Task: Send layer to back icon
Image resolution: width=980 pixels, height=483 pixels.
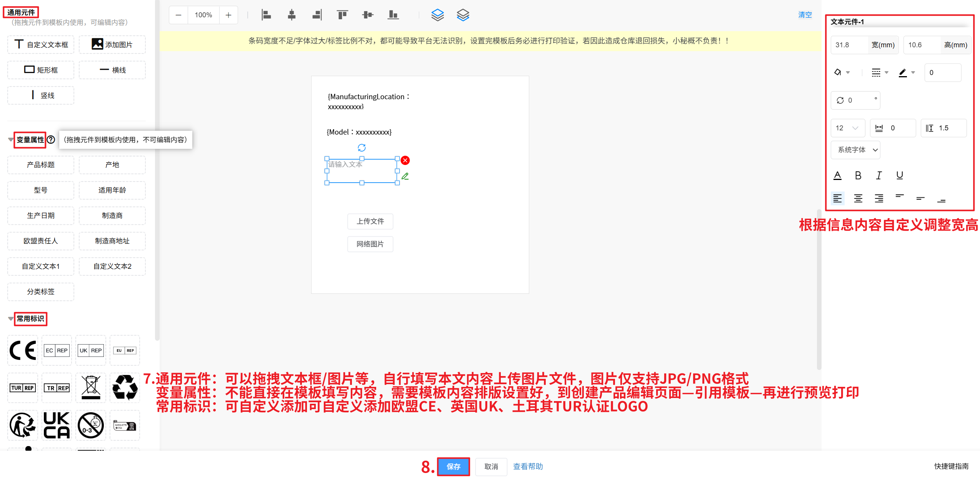Action: pos(463,15)
